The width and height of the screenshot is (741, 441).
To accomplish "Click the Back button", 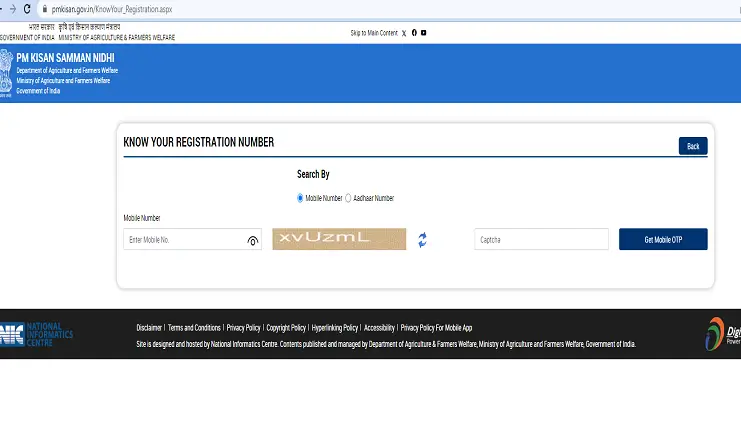I will pyautogui.click(x=692, y=146).
